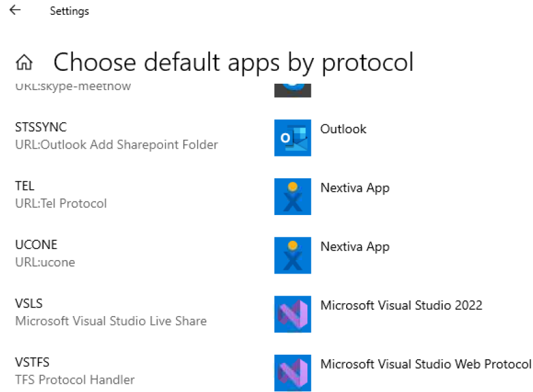
Task: Change default app labeled Outlook
Action: click(x=344, y=129)
